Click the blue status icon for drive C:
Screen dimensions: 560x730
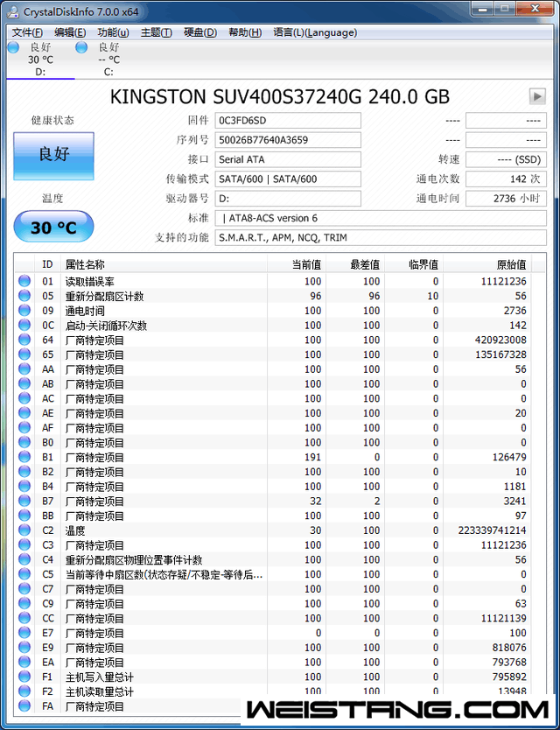pyautogui.click(x=81, y=47)
